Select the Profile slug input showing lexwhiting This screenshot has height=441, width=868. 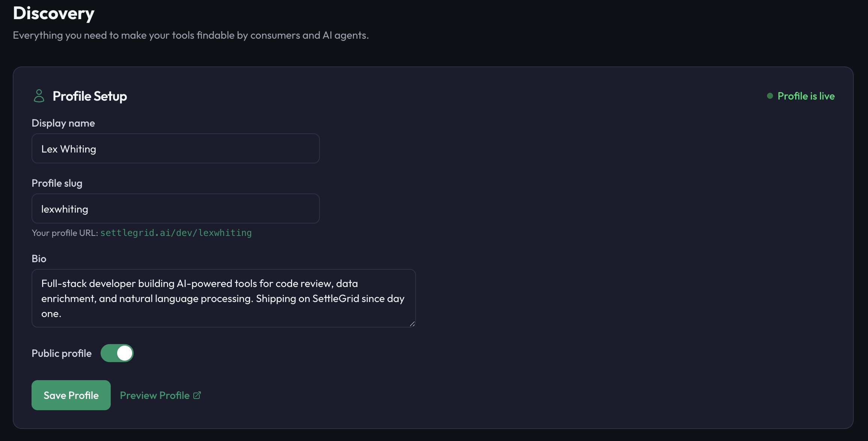[x=176, y=208]
